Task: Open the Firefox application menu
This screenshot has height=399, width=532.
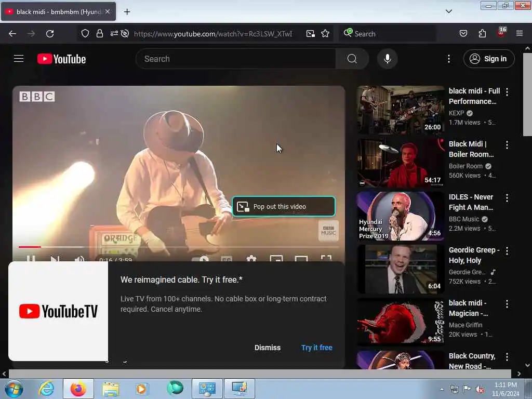Action: pyautogui.click(x=519, y=33)
